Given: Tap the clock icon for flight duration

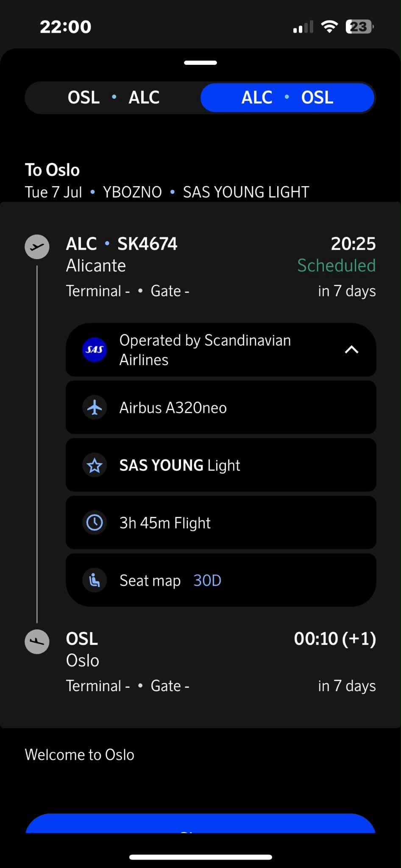Looking at the screenshot, I should pos(94,522).
